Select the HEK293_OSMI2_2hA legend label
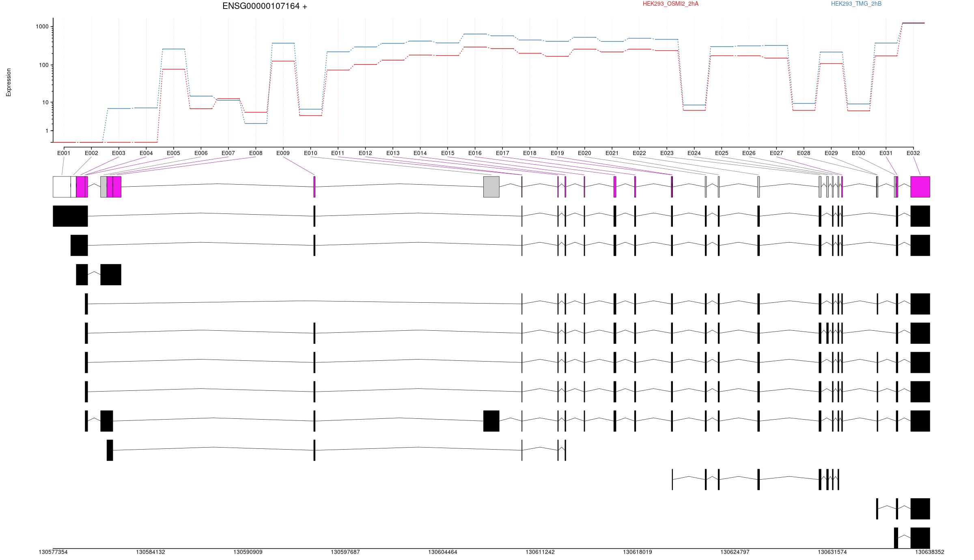Viewport: 974px width, 560px height. click(x=670, y=4)
